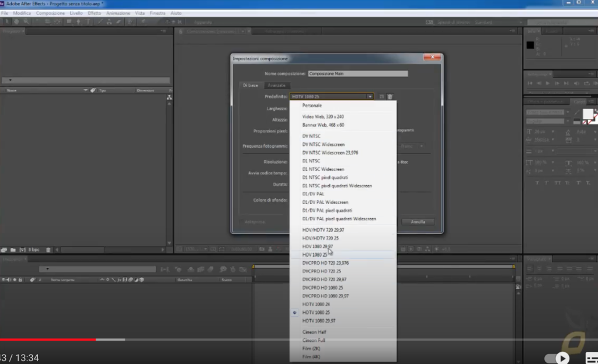598x364 pixels.
Task: Click new composition icon in Project panel
Action: 23,250
